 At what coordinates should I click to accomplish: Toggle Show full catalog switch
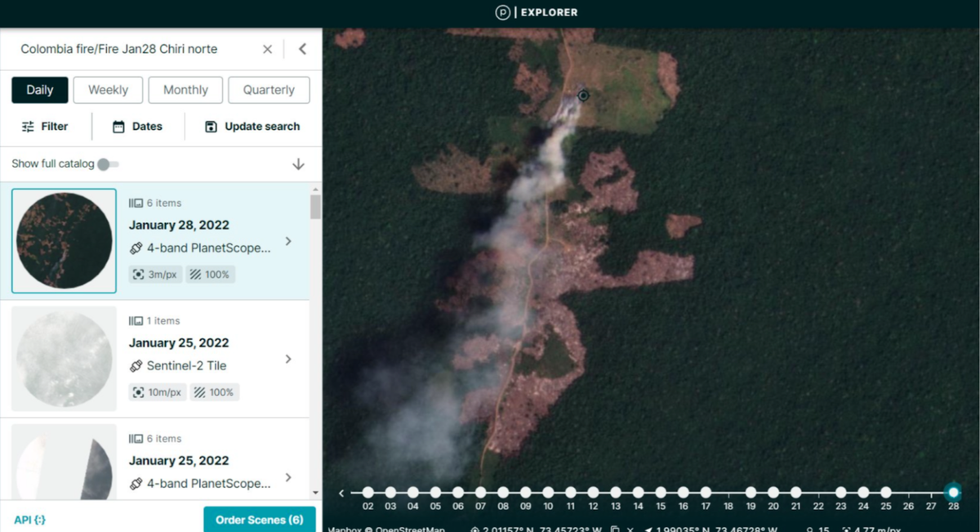pyautogui.click(x=108, y=164)
